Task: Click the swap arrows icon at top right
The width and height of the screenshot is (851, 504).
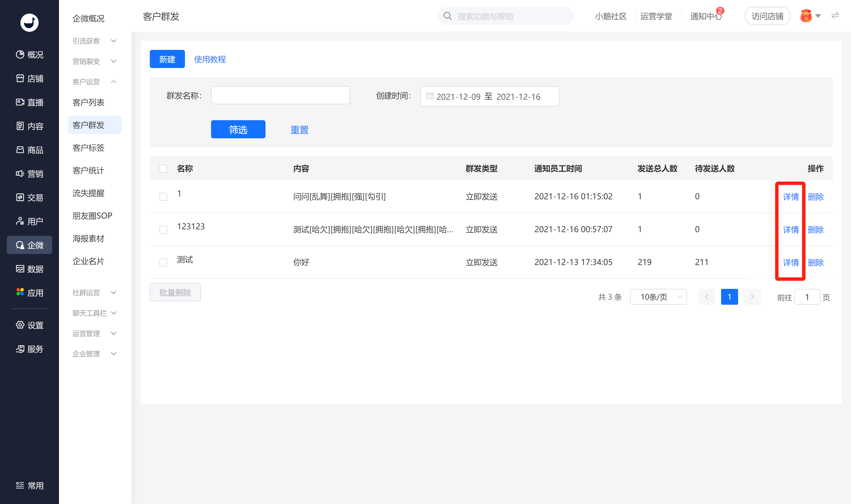Action: pyautogui.click(x=835, y=16)
